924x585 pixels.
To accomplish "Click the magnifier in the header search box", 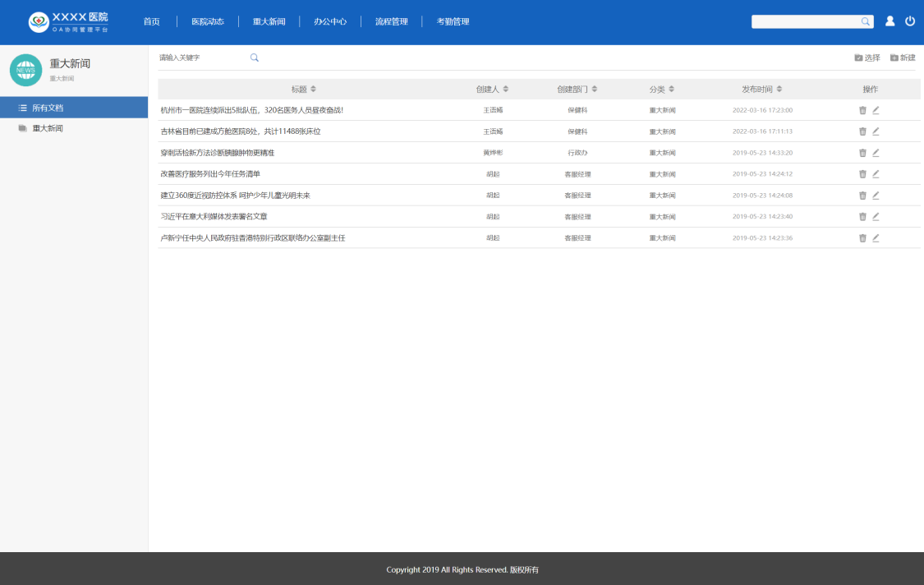I will point(865,21).
